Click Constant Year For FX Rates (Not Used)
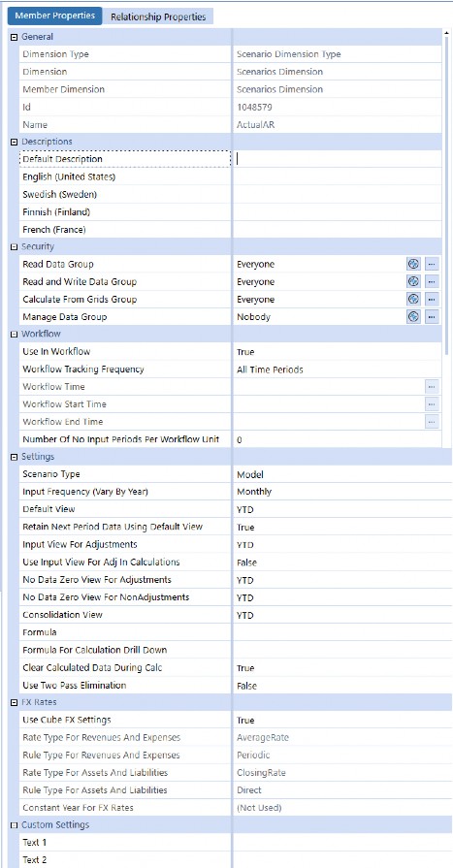The width and height of the screenshot is (453, 868). click(259, 808)
